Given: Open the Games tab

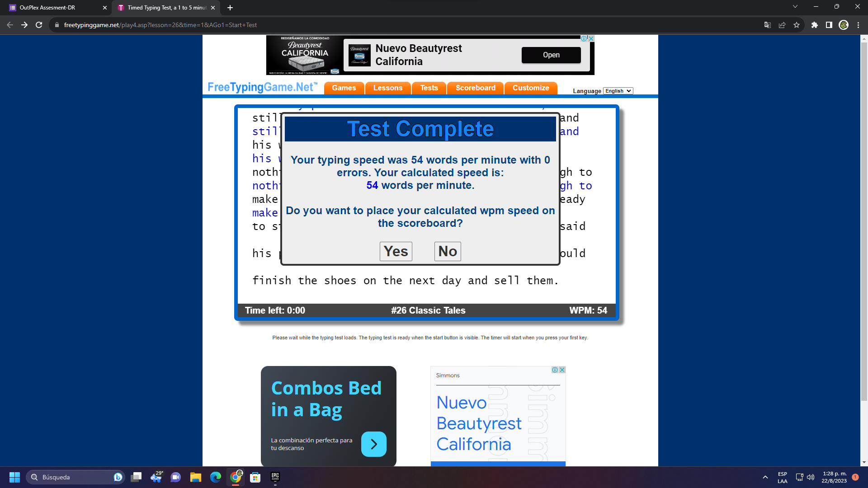Looking at the screenshot, I should click(x=344, y=88).
